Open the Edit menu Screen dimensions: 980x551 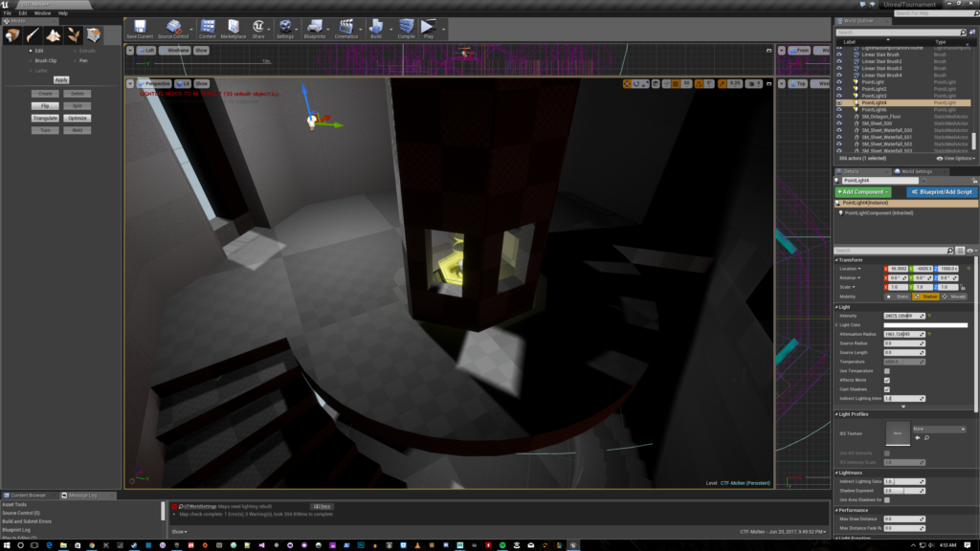click(x=23, y=13)
